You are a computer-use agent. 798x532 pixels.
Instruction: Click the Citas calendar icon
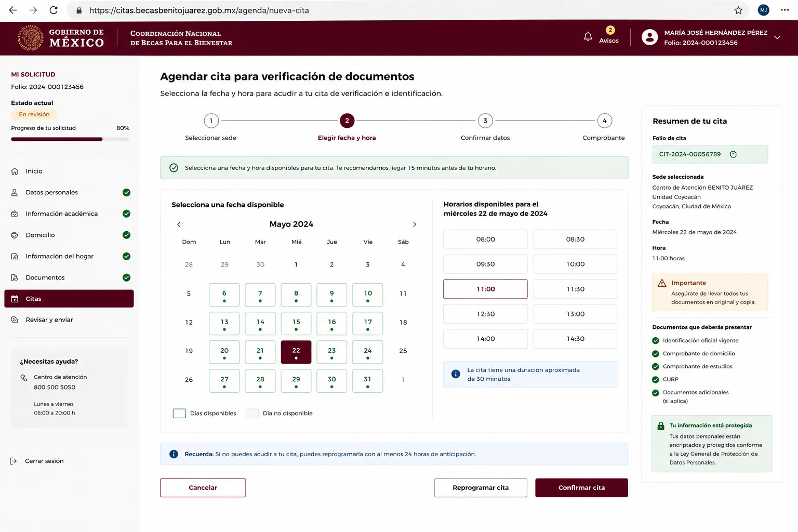coord(15,299)
